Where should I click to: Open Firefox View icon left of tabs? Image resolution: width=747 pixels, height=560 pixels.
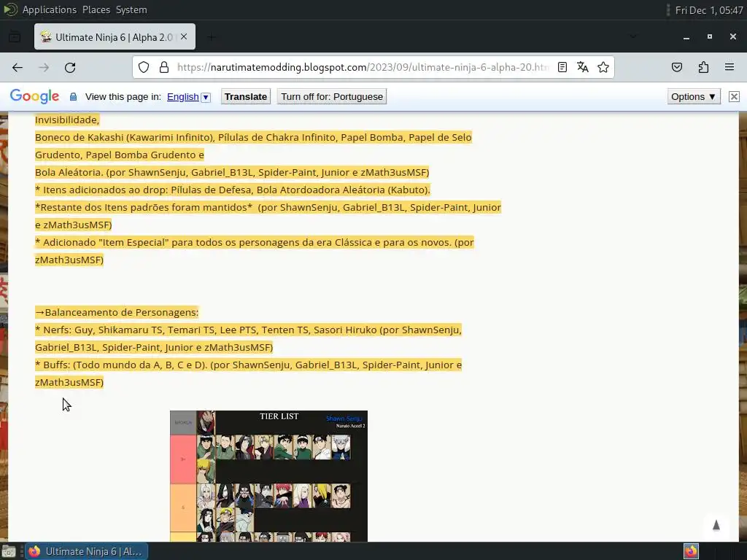[15, 36]
